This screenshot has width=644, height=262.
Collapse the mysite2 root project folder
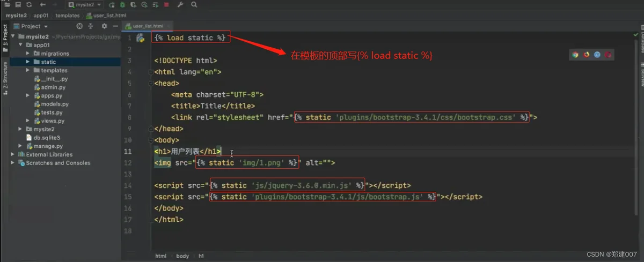coord(14,37)
